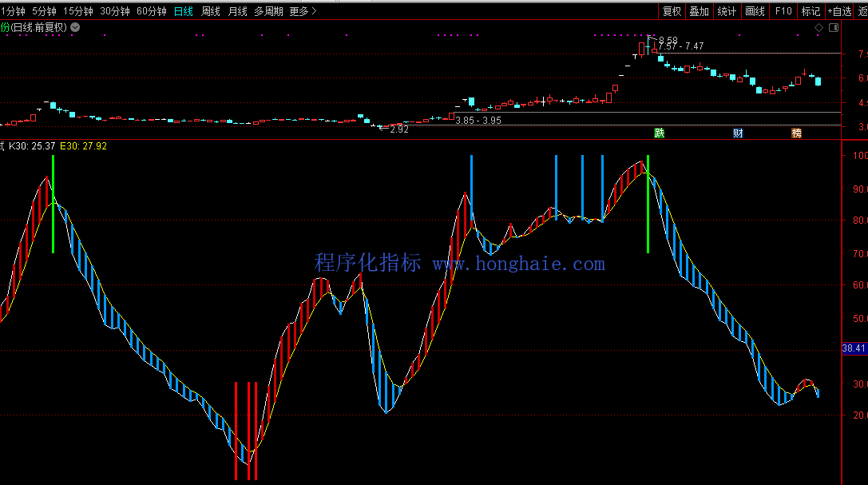Switch to the 周线 weekly tab
868x485 pixels.
point(211,11)
